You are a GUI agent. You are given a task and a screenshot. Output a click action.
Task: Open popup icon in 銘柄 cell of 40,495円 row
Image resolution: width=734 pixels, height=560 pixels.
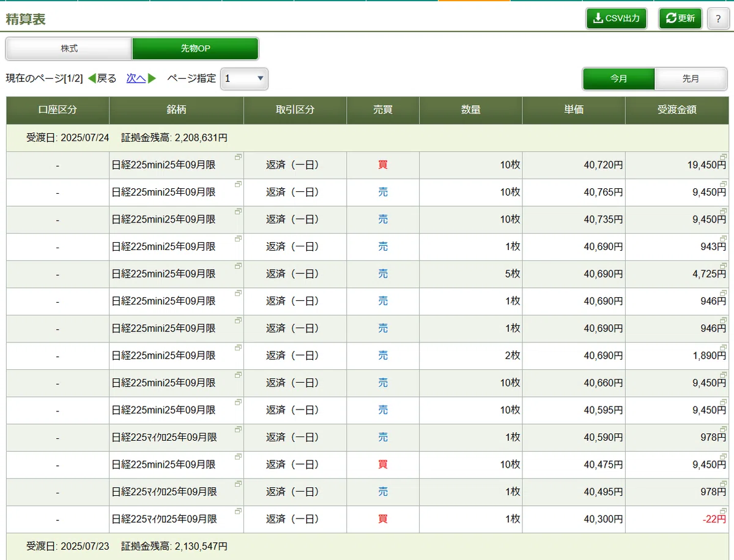click(238, 483)
